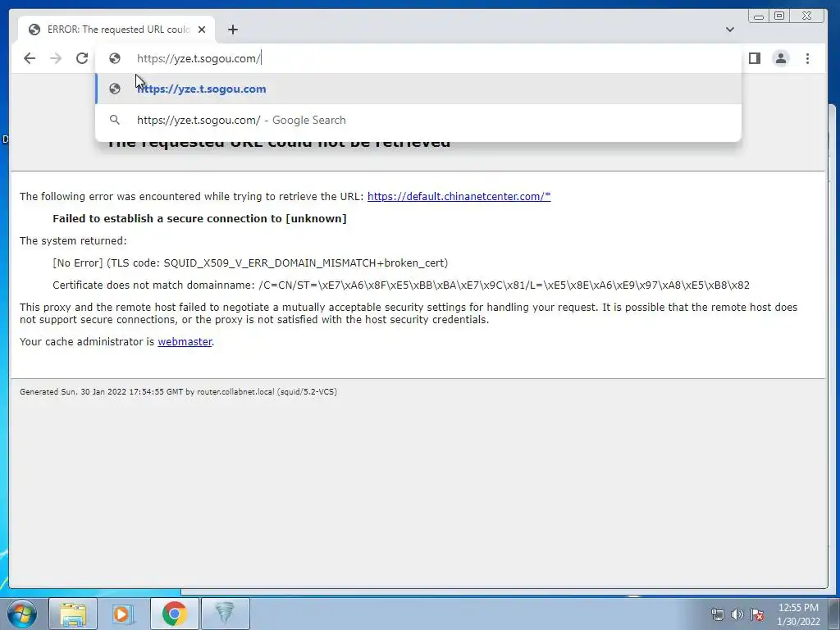Click the Action Center flag icon
This screenshot has width=840, height=630.
pyautogui.click(x=757, y=614)
